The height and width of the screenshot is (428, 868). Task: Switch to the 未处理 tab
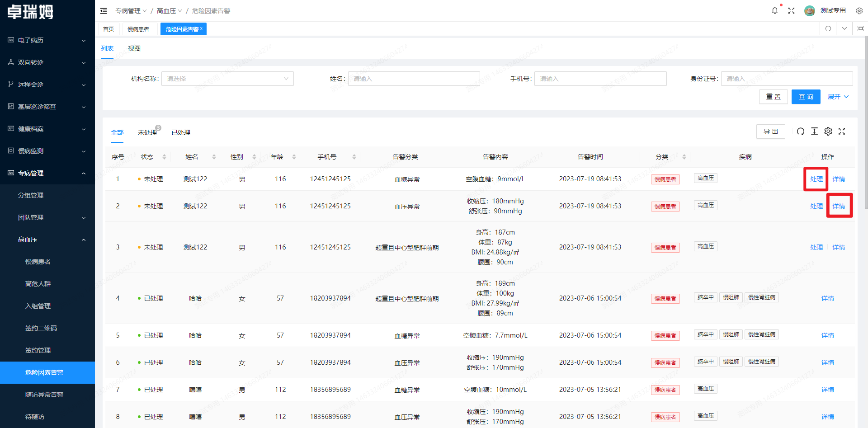[x=147, y=132]
